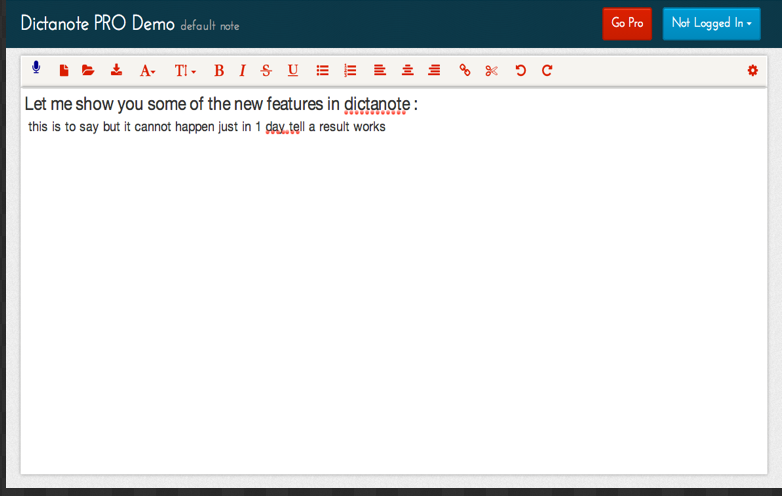This screenshot has width=782, height=496.
Task: Open settings with the gear icon
Action: click(753, 70)
